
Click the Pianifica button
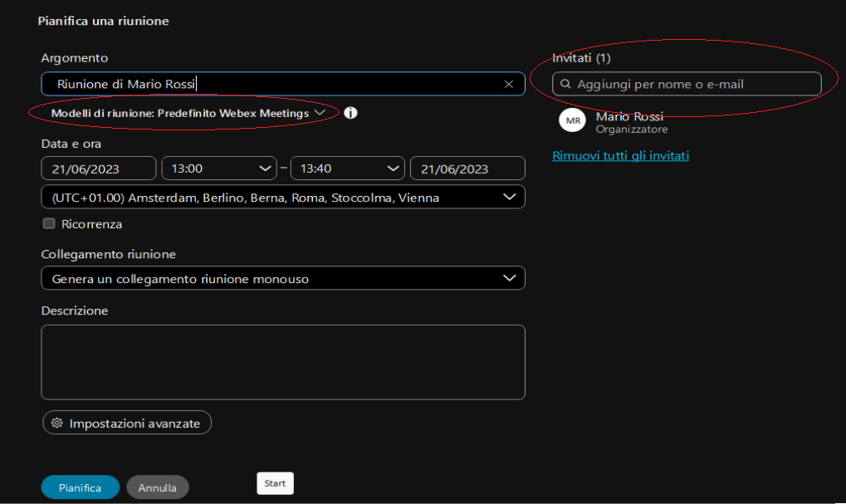[80, 487]
